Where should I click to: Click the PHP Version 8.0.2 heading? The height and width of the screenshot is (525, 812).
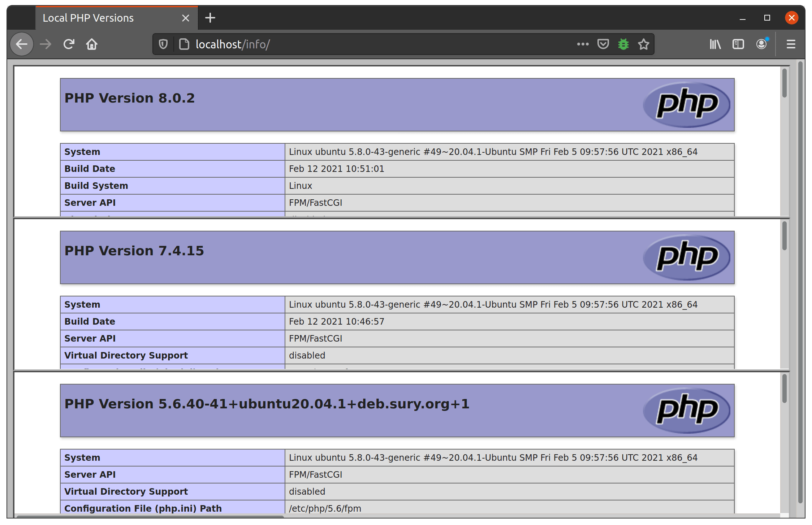click(x=129, y=98)
